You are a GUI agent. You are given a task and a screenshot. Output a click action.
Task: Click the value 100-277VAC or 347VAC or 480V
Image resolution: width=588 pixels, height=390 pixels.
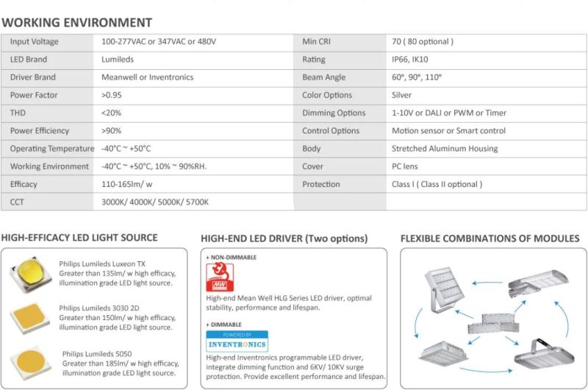pos(159,42)
